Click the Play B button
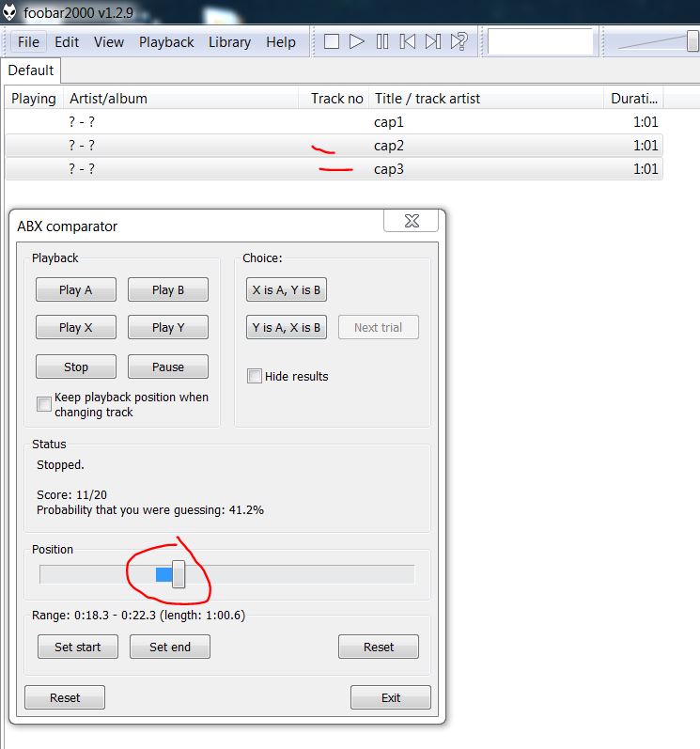This screenshot has height=749, width=700. pyautogui.click(x=168, y=289)
